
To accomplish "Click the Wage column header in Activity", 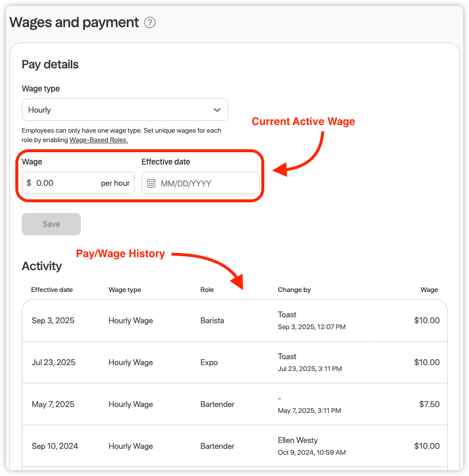I will tap(429, 290).
